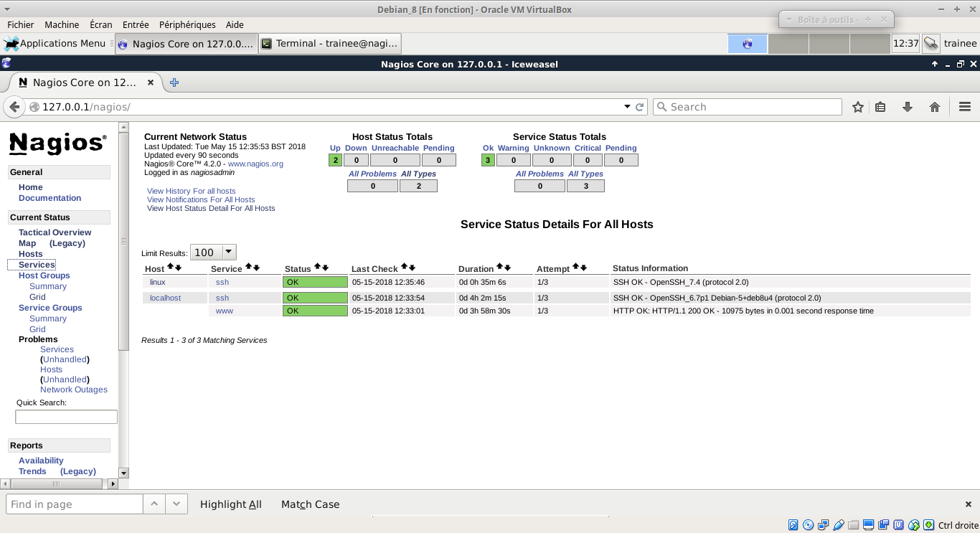Open the linux host link
Screen dimensions: 980x533
(x=157, y=282)
